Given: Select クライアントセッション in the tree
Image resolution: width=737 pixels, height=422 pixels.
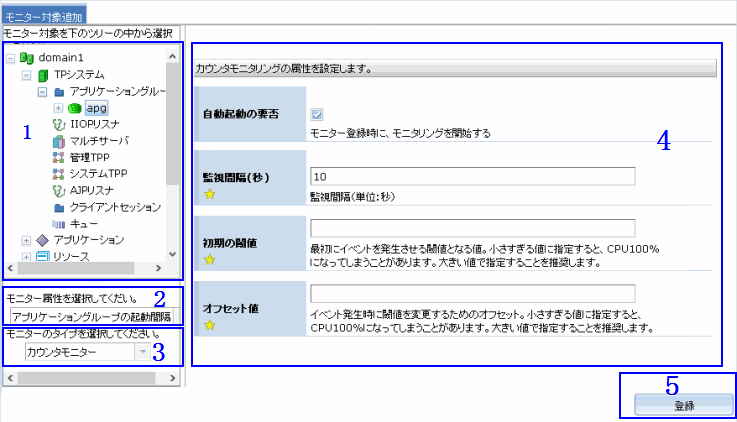Looking at the screenshot, I should tap(115, 207).
